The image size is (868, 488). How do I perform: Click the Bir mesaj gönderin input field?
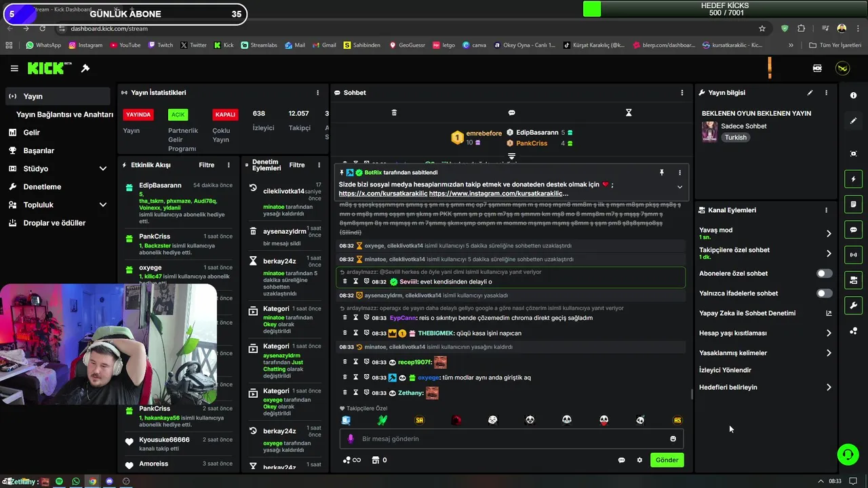512,439
